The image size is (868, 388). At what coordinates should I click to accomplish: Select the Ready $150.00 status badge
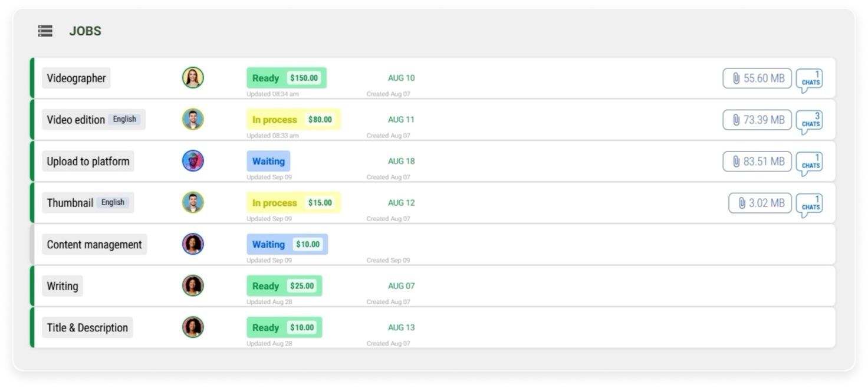point(286,78)
